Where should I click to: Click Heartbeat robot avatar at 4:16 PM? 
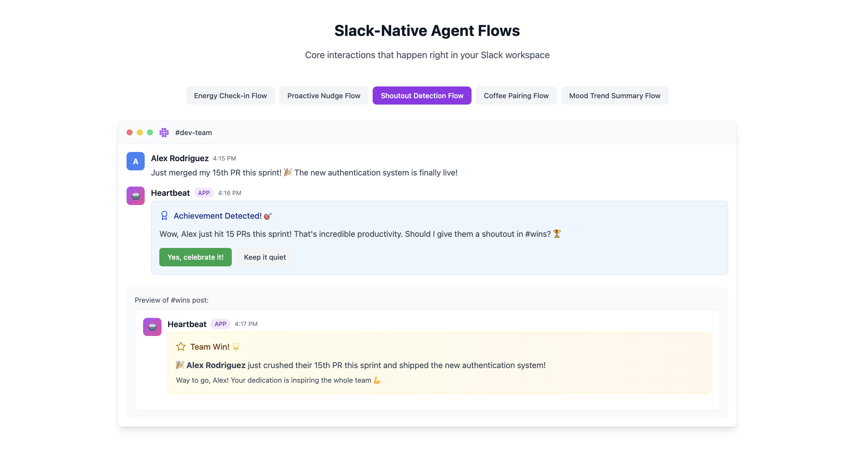point(135,196)
